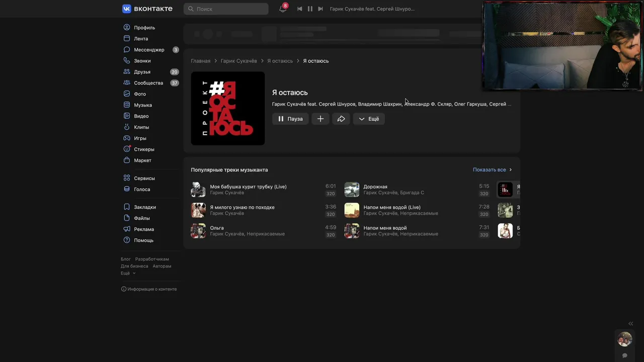The height and width of the screenshot is (362, 644).
Task: Play Моя бабушка курит трубку (Live)
Action: (264, 190)
